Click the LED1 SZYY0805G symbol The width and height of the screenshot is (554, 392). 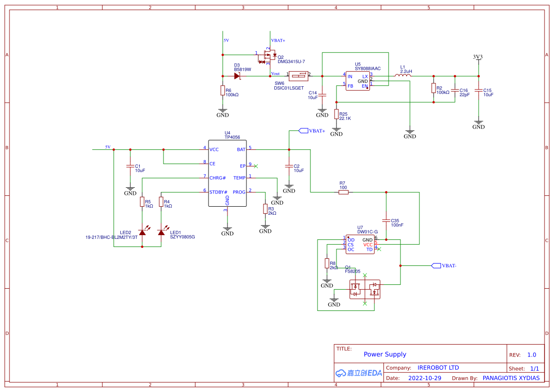[161, 232]
